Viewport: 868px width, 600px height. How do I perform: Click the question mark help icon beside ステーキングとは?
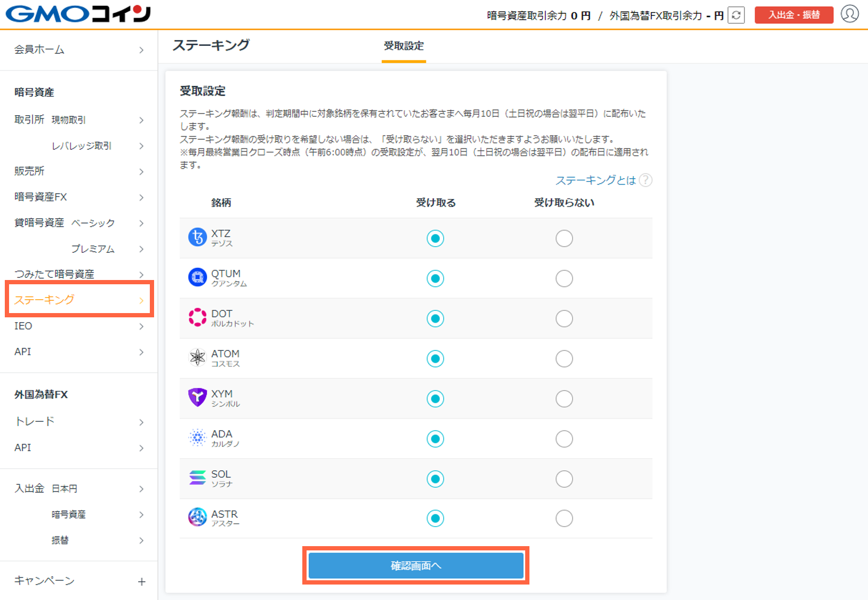pos(645,180)
